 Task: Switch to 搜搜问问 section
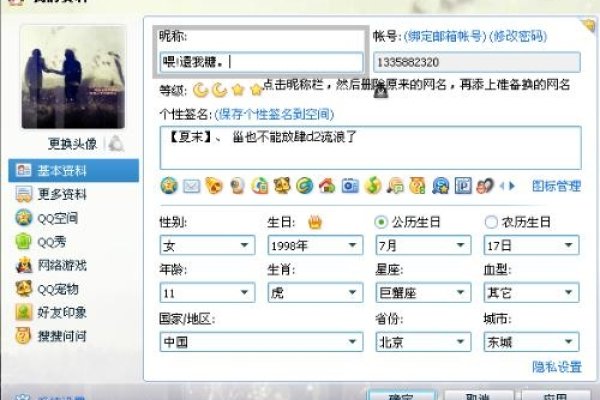[73, 336]
